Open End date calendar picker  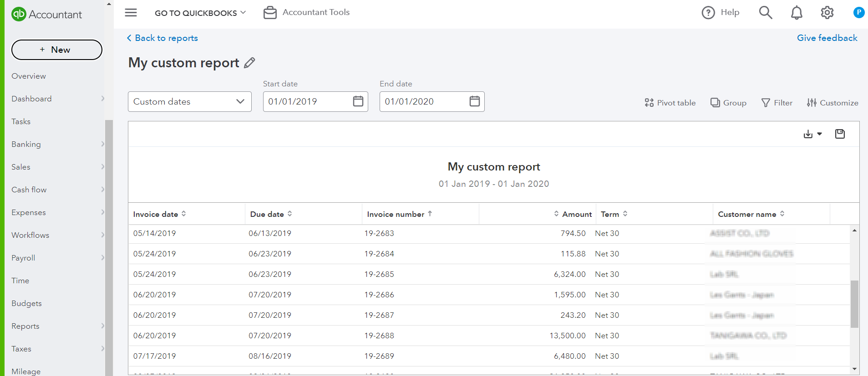475,101
